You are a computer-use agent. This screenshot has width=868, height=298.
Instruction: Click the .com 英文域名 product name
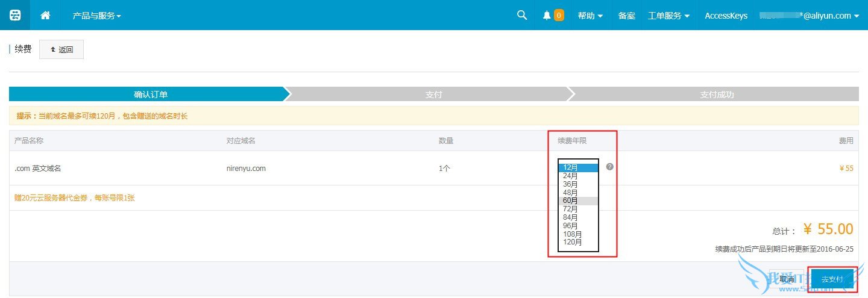[x=37, y=169]
